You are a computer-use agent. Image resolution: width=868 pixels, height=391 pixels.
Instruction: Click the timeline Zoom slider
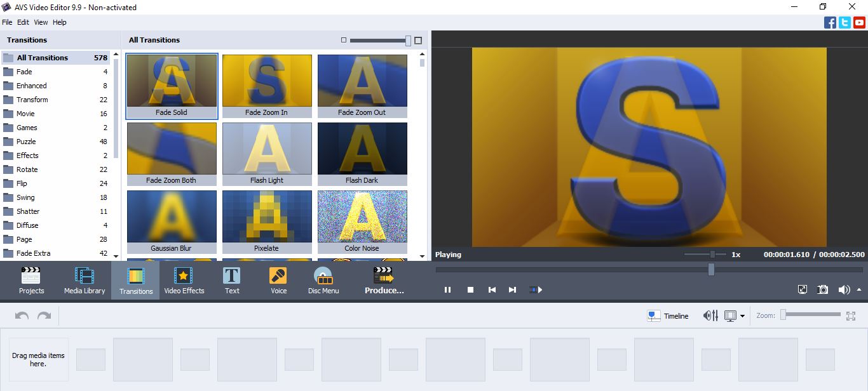pyautogui.click(x=811, y=314)
